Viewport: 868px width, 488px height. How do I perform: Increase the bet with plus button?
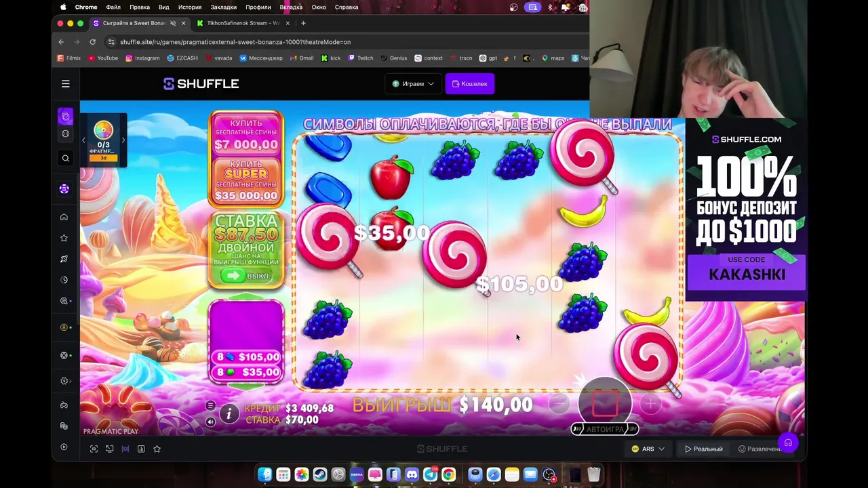[650, 404]
